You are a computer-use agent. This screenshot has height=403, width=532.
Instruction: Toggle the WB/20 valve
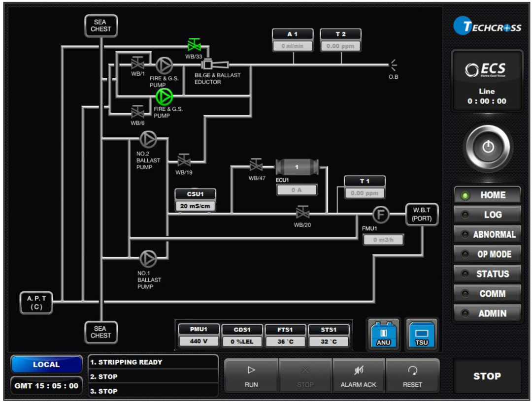[x=302, y=213]
